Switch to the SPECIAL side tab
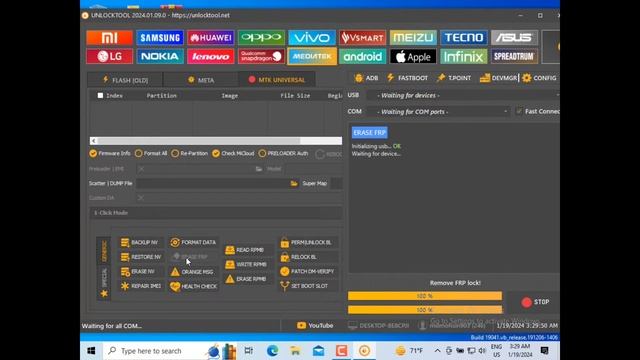 pos(104,278)
